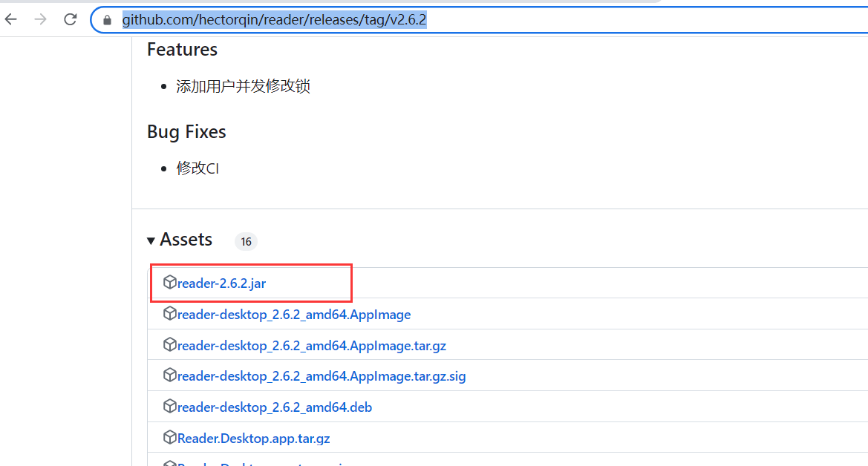Image resolution: width=868 pixels, height=466 pixels.
Task: Open the AppImage.tar.gz.sig signature link
Action: (321, 376)
